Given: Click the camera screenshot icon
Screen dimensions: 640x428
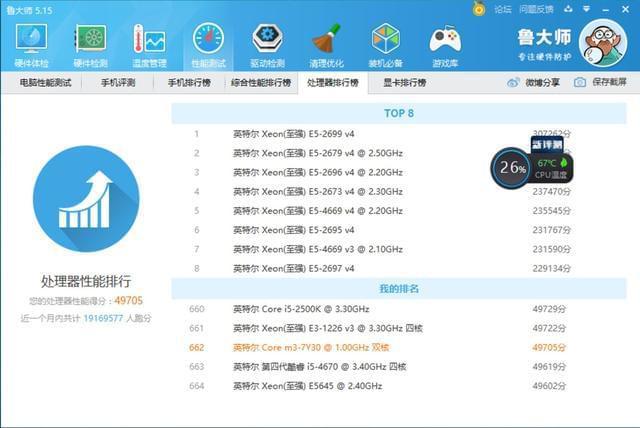Looking at the screenshot, I should click(x=580, y=82).
